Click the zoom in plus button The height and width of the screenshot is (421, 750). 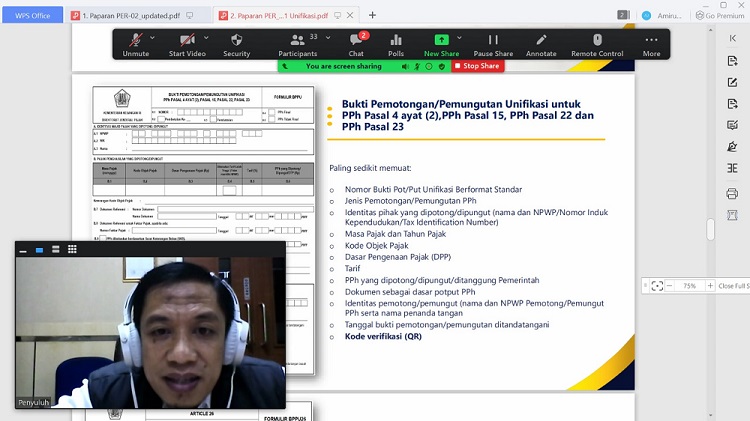(711, 285)
